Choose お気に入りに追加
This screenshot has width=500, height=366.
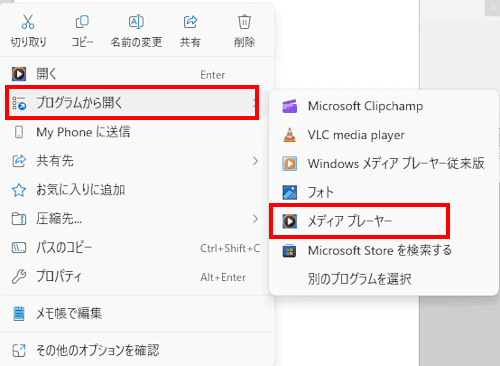[x=137, y=190]
